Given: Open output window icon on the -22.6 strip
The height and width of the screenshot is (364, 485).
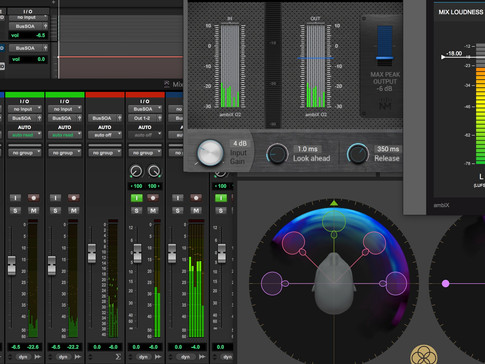Looking at the screenshot, I should click(x=40, y=118).
